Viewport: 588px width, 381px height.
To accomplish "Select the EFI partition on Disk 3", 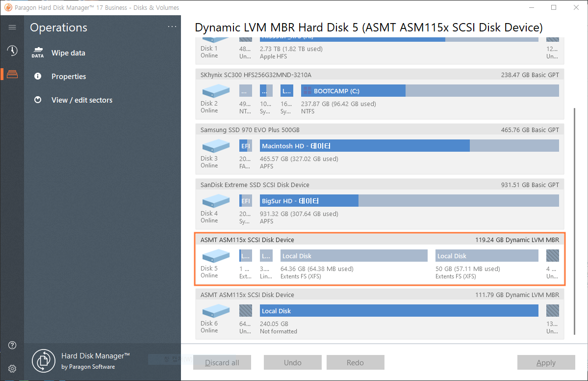I will [246, 146].
